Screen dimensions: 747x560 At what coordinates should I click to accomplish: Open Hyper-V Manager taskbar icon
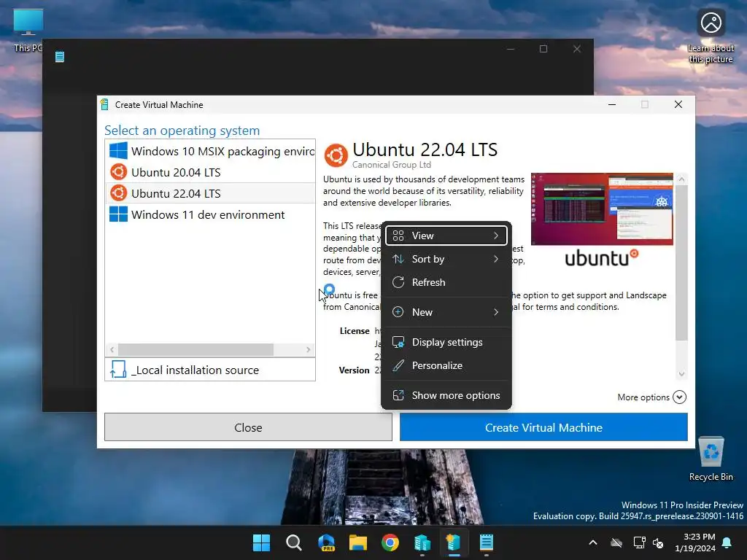point(422,542)
